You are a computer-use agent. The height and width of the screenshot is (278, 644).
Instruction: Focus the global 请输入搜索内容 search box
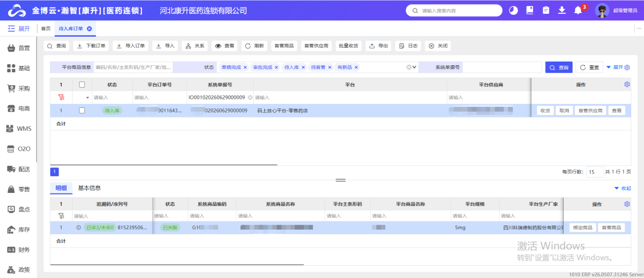[x=454, y=10]
